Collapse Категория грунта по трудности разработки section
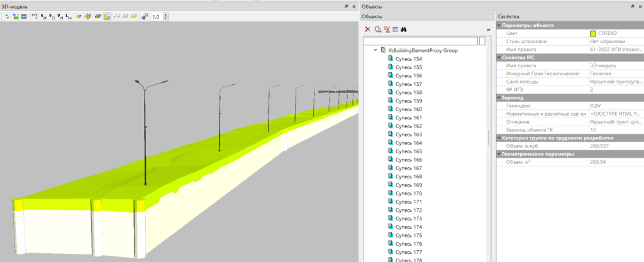Viewport: 644px width, 262px height. 499,138
